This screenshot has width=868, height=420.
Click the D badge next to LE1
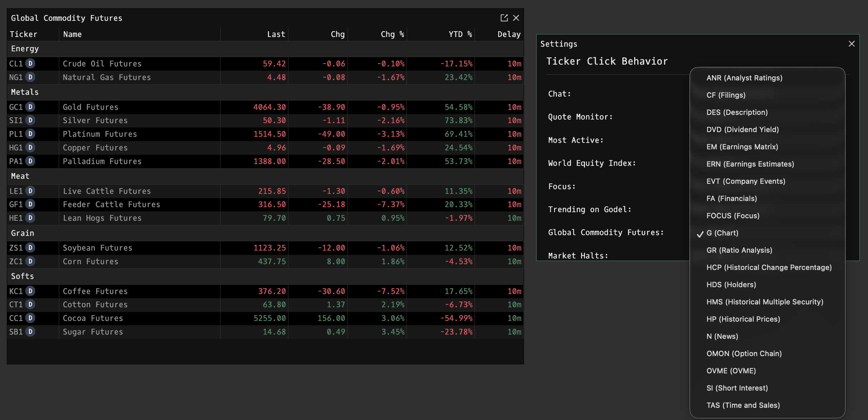click(30, 191)
